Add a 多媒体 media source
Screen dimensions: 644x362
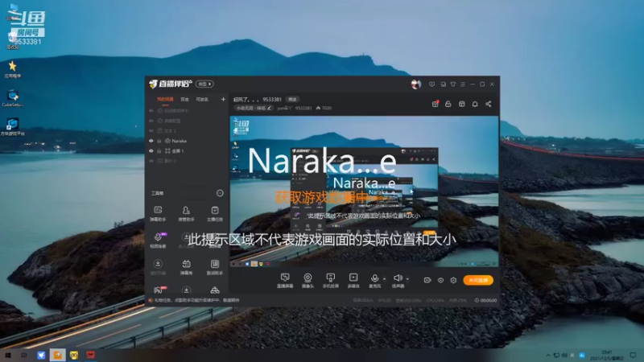353,281
